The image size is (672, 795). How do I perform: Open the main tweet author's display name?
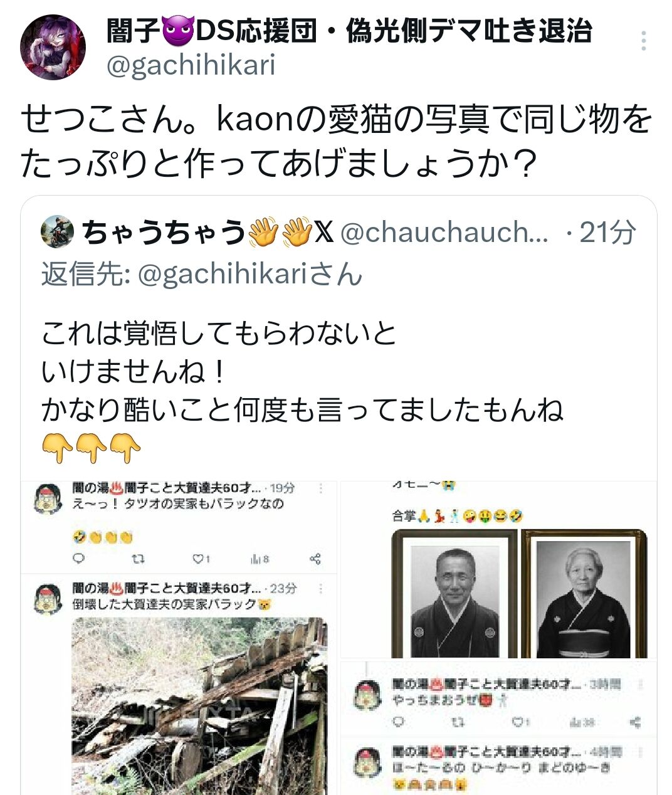click(x=349, y=31)
